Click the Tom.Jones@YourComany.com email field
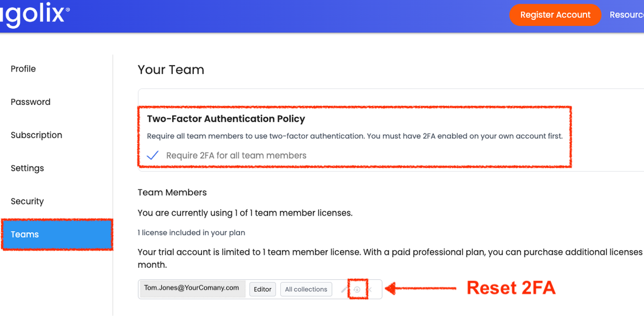Image resolution: width=644 pixels, height=318 pixels. [x=192, y=288]
